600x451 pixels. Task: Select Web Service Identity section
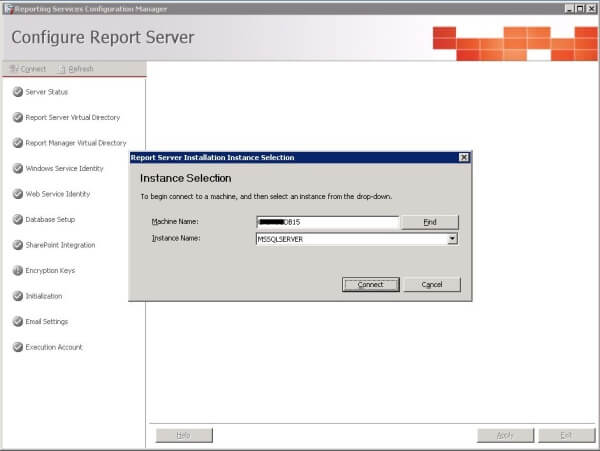(x=58, y=194)
